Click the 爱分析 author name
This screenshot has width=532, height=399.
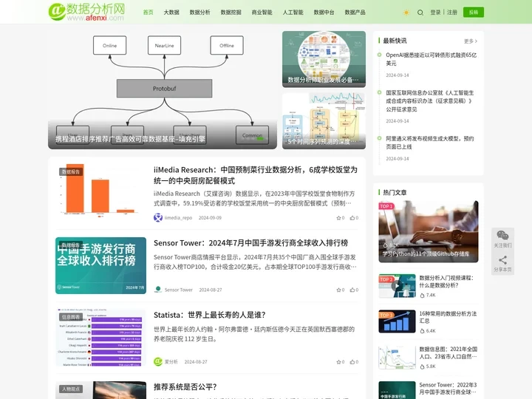click(171, 362)
